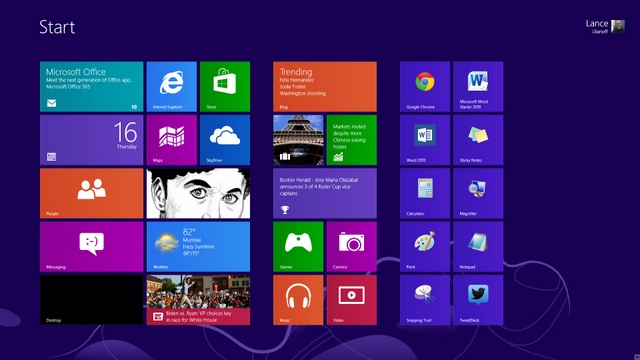Open the Music headphones tile
Screen dimensions: 640x360
[x=298, y=300]
